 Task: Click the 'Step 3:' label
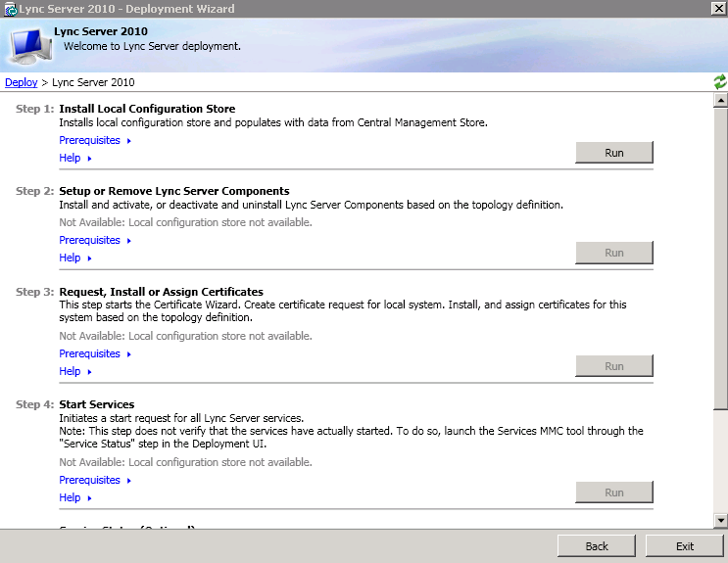[35, 292]
